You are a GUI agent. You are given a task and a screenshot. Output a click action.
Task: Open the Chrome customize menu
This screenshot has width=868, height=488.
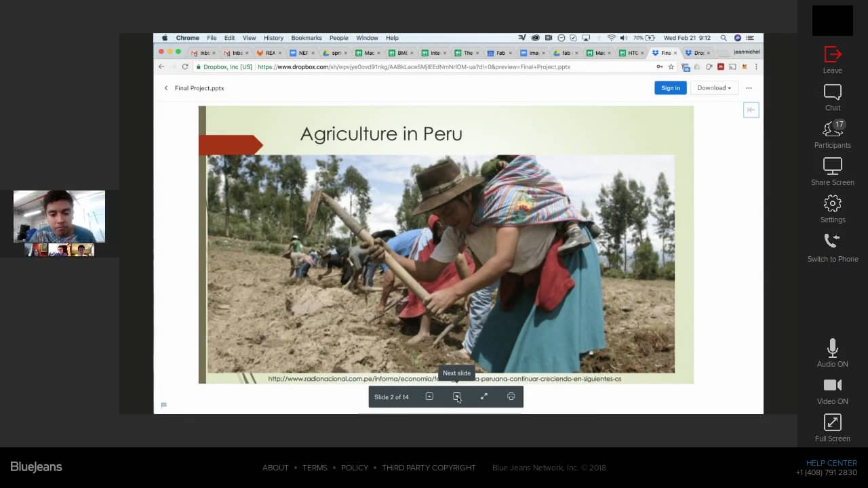point(756,67)
